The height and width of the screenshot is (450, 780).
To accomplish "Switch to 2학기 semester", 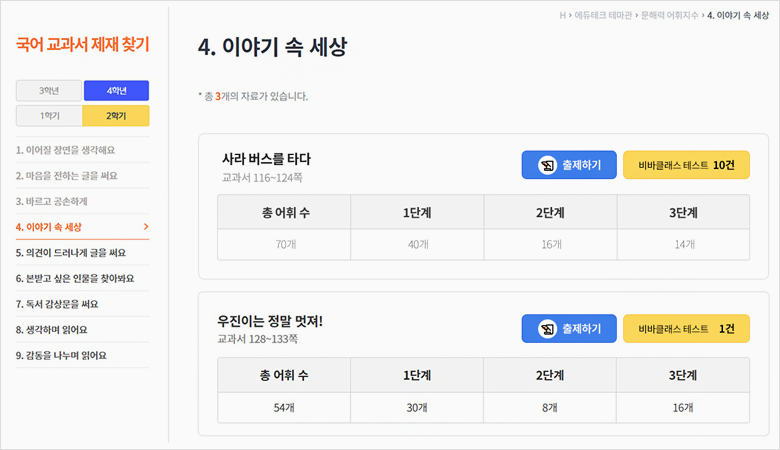I will 116,116.
